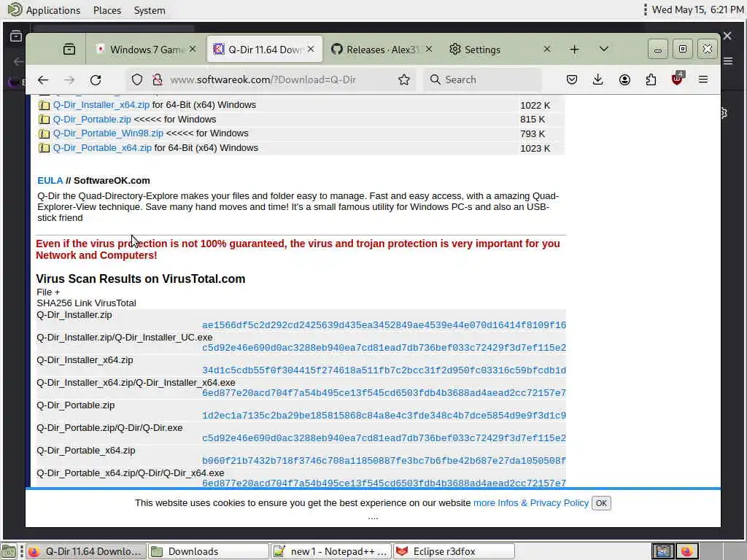Open the System menu in top panel
Screen dimensions: 747x560
coord(150,10)
